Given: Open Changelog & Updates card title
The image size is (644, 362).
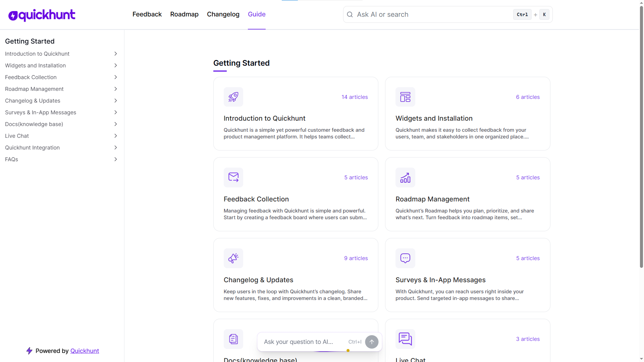Looking at the screenshot, I should click(258, 280).
